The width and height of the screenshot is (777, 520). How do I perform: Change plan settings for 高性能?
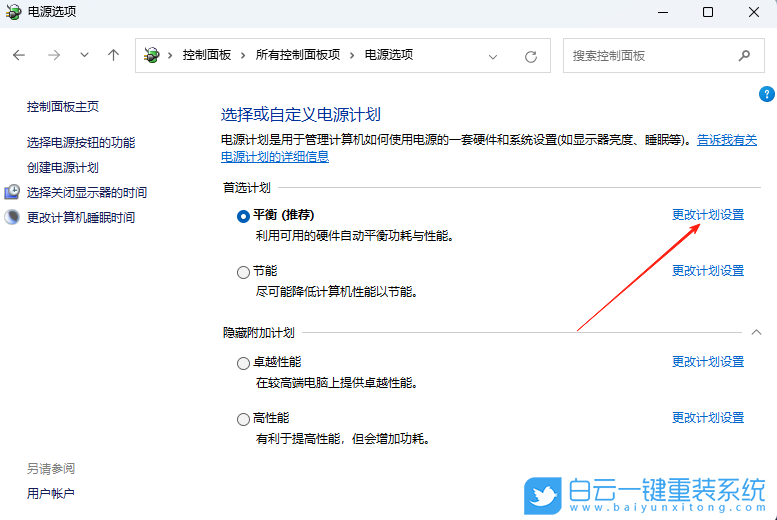708,418
